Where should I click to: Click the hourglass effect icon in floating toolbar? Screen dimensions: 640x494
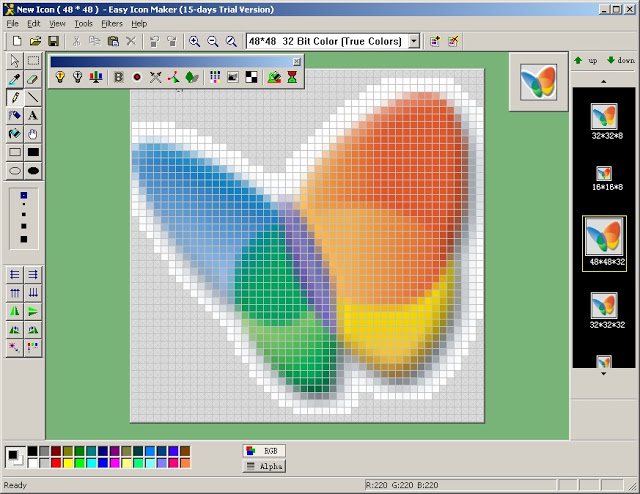[292, 77]
